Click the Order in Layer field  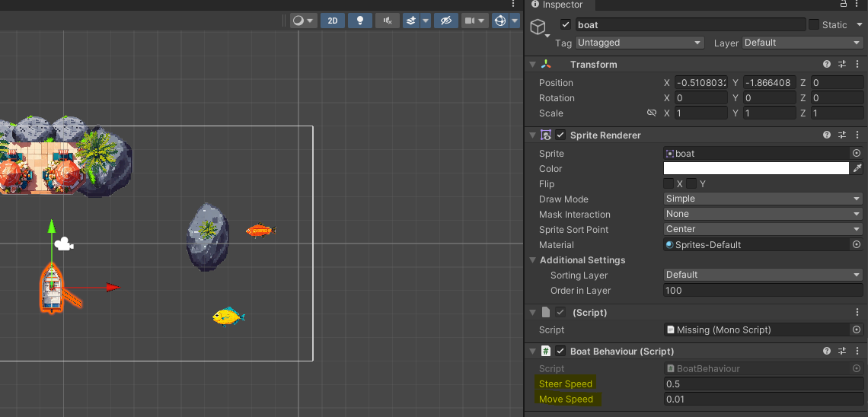coord(763,291)
